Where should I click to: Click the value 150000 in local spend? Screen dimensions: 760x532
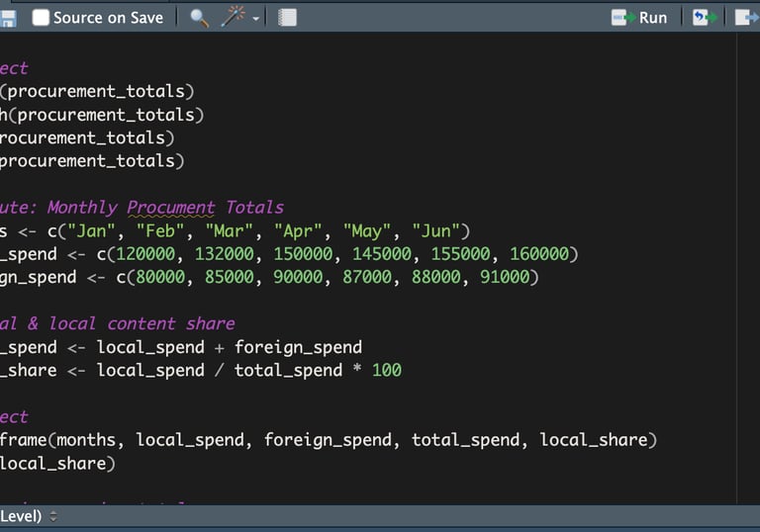(303, 254)
